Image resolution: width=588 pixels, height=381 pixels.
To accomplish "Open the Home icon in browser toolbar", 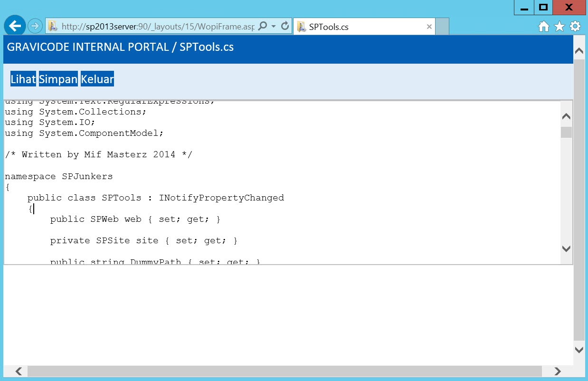I will coord(544,27).
